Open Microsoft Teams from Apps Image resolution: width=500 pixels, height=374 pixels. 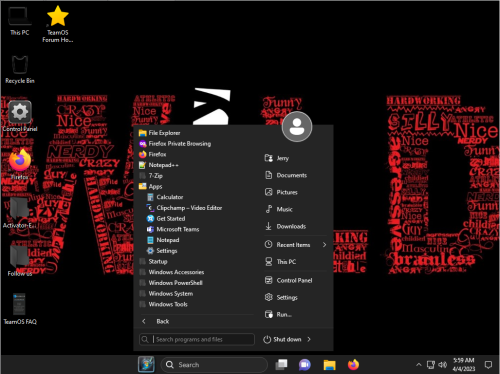pos(173,229)
